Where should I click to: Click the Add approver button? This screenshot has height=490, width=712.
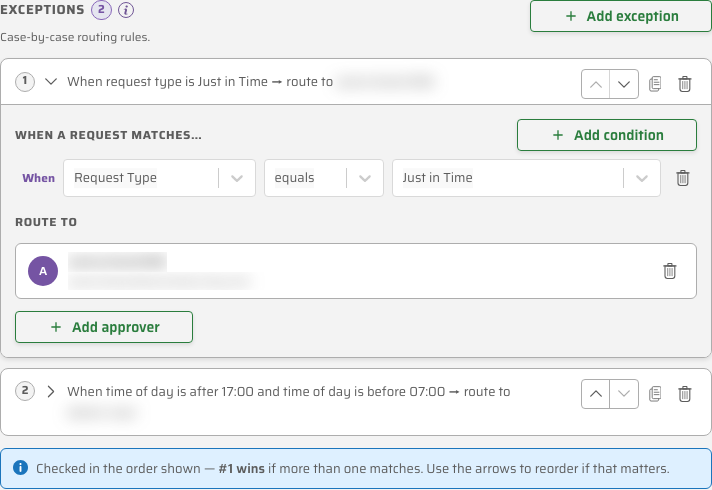pos(104,327)
